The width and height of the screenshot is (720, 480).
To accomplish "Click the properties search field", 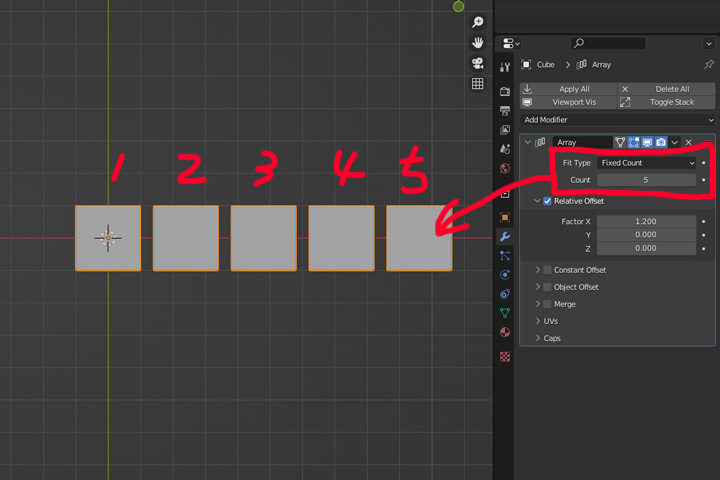I will click(608, 43).
